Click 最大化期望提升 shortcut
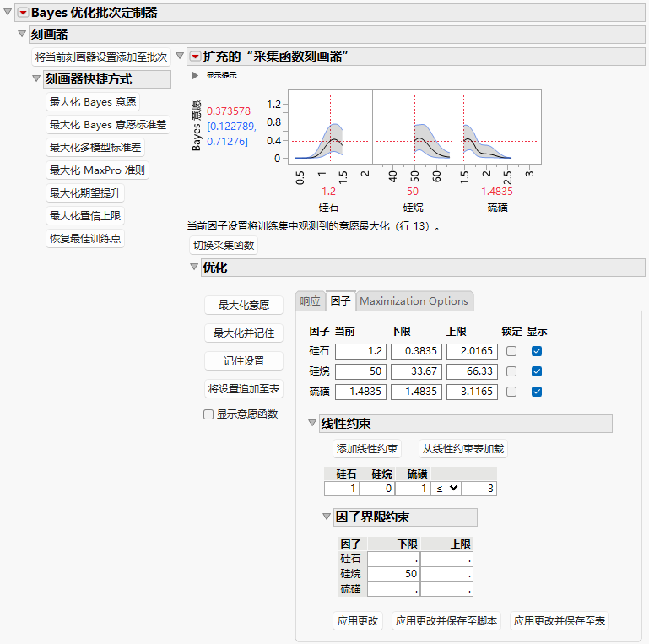The image size is (649, 644). (x=85, y=193)
